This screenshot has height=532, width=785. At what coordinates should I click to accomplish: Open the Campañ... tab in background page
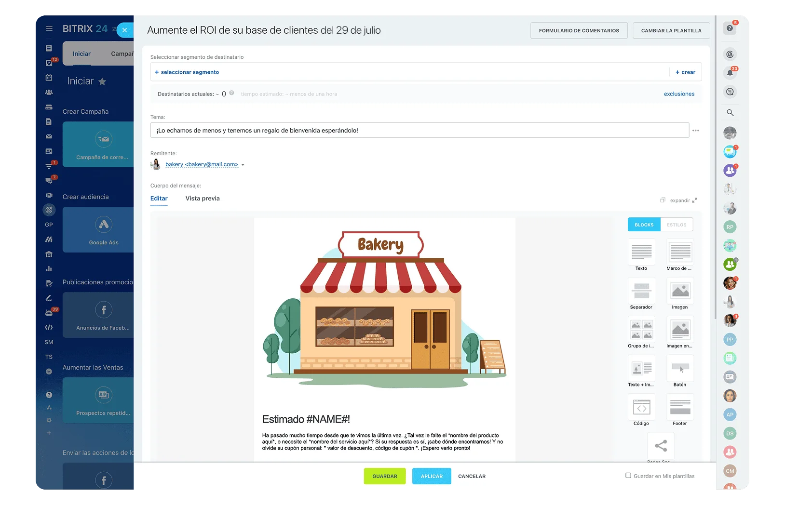122,54
